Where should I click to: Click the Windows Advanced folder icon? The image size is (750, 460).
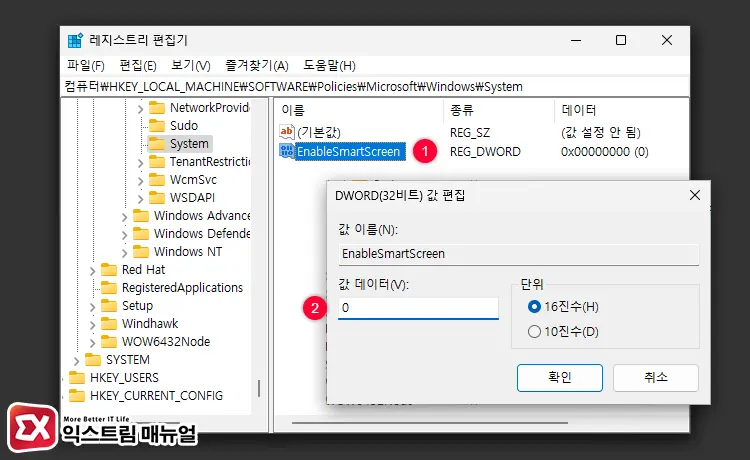pos(141,216)
